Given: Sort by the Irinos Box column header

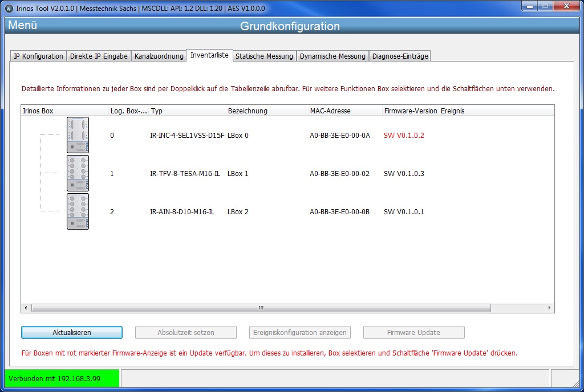Looking at the screenshot, I should pos(65,111).
